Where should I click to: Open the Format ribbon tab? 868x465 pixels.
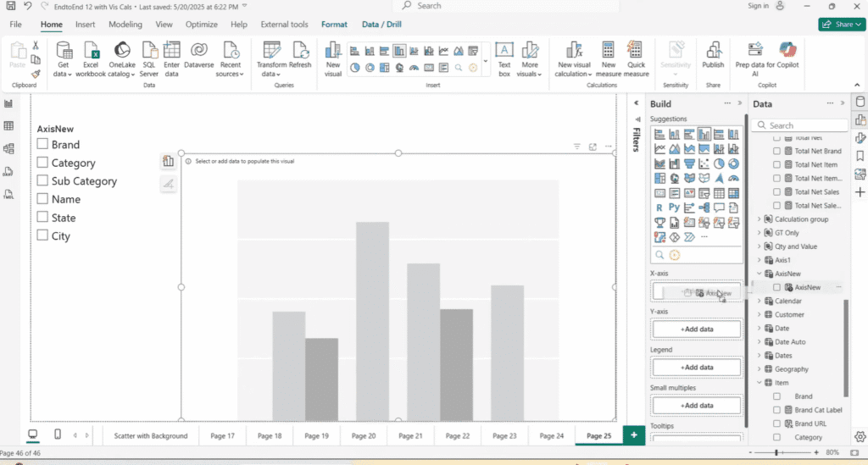[x=334, y=25]
